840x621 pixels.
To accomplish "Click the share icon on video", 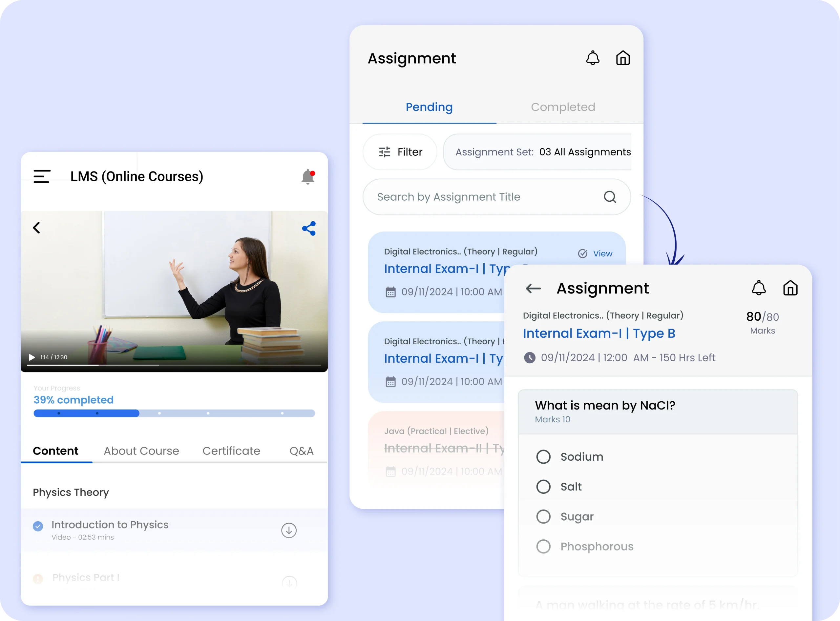I will 309,229.
